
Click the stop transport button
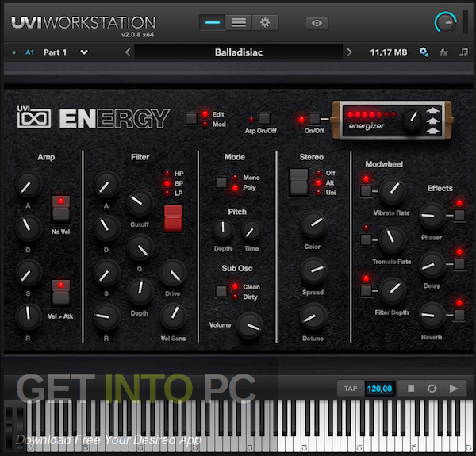click(411, 389)
